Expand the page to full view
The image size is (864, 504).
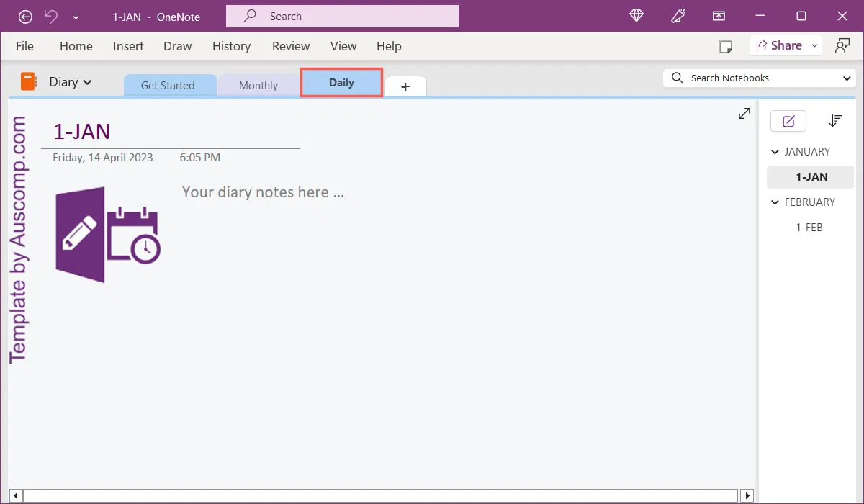coord(744,113)
